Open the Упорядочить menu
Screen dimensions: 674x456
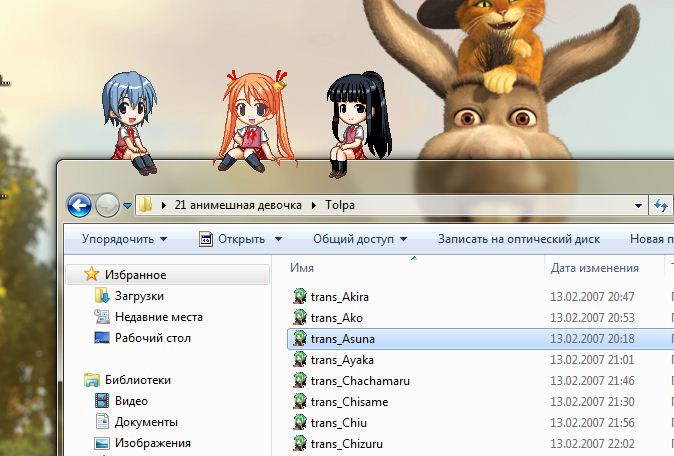(125, 239)
